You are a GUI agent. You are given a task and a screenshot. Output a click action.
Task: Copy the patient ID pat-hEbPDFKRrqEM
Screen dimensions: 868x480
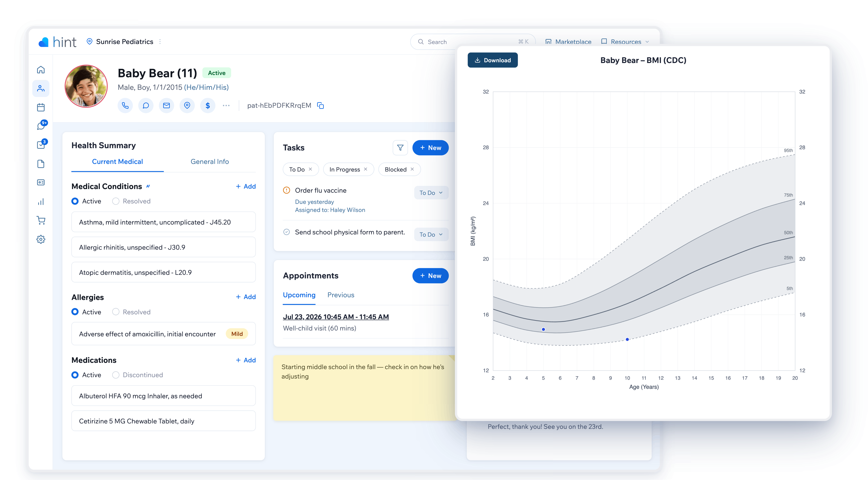point(320,105)
